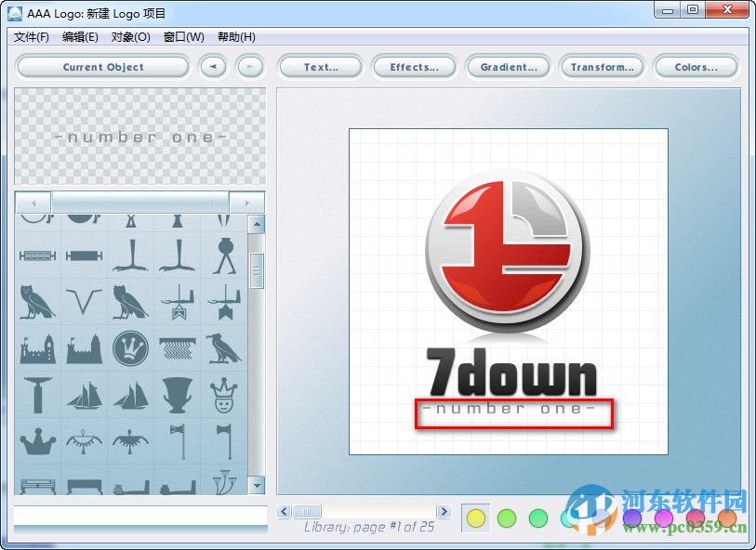This screenshot has width=756, height=550.
Task: Pick the falcon bird shape
Action: (224, 348)
